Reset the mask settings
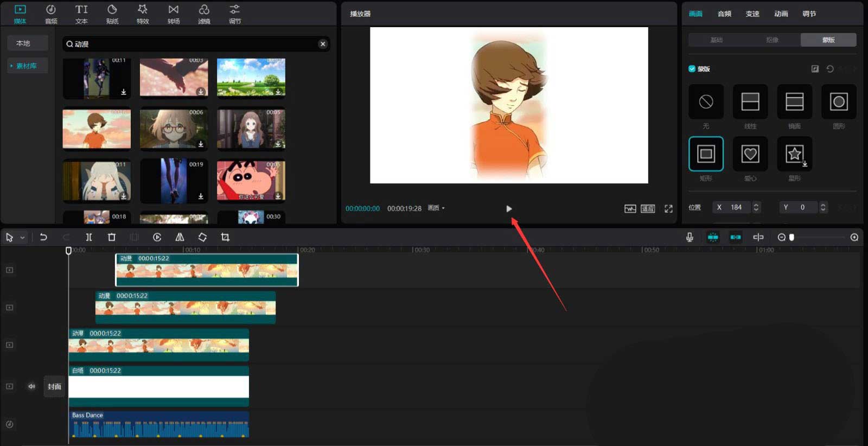 click(x=830, y=69)
